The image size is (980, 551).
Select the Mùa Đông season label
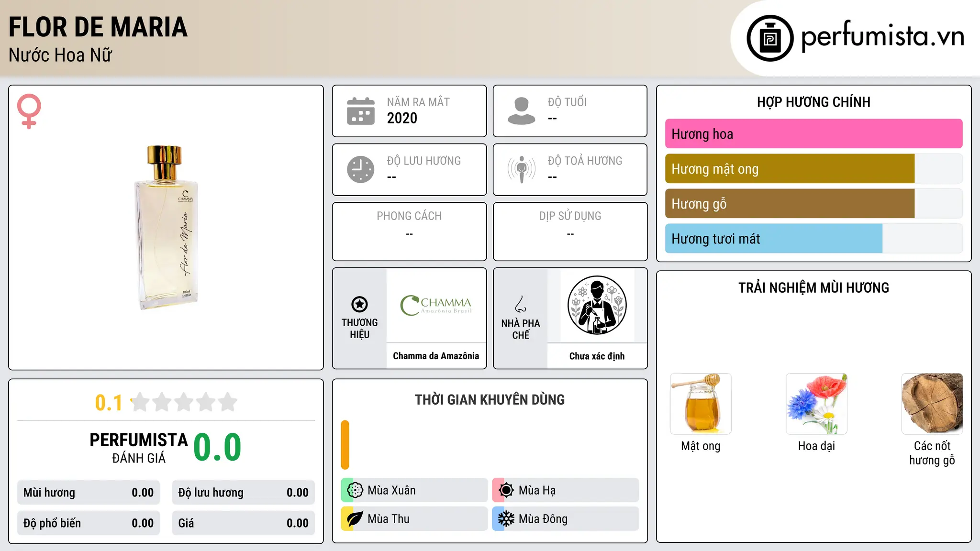click(x=543, y=519)
